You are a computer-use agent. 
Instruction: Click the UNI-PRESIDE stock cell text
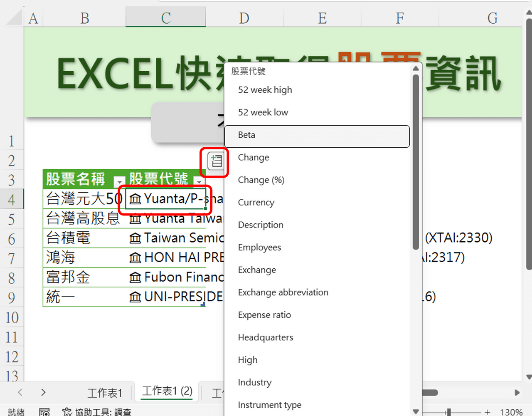click(x=184, y=297)
